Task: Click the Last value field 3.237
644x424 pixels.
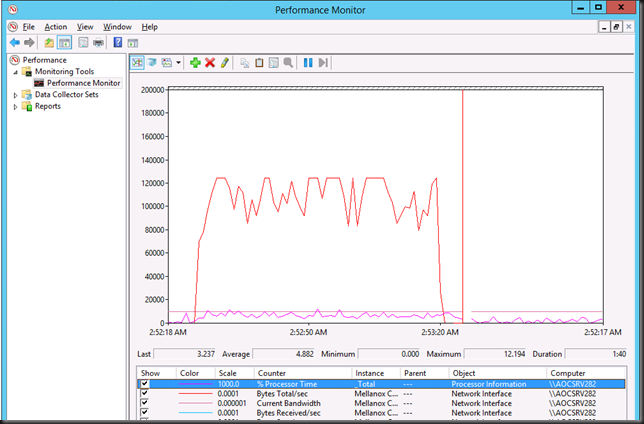Action: click(x=185, y=354)
